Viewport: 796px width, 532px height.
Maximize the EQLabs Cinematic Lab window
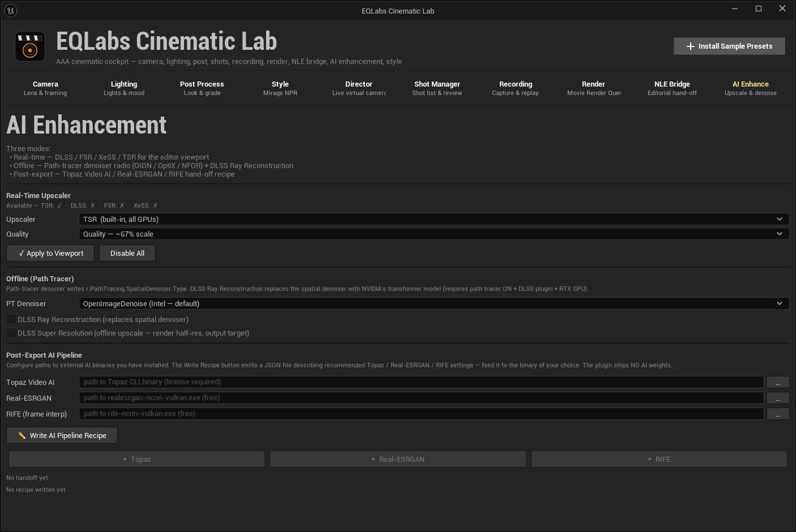[x=759, y=8]
